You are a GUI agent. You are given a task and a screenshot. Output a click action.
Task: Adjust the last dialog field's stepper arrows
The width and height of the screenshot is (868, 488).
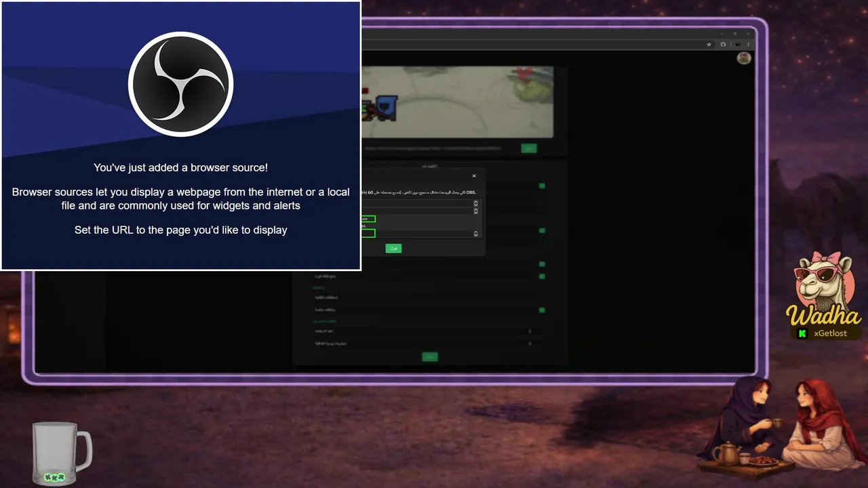click(475, 234)
